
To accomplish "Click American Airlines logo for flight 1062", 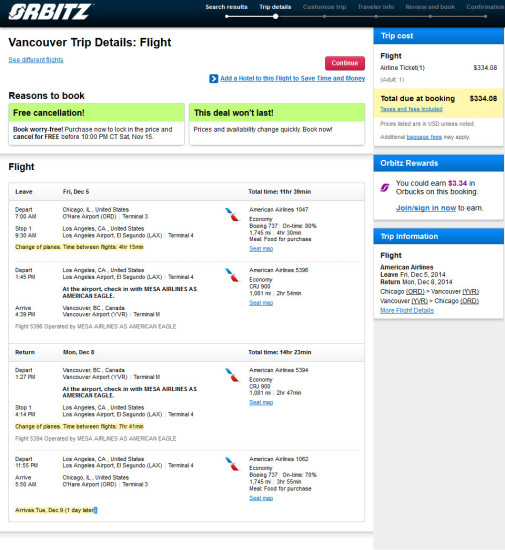I will 232,464.
